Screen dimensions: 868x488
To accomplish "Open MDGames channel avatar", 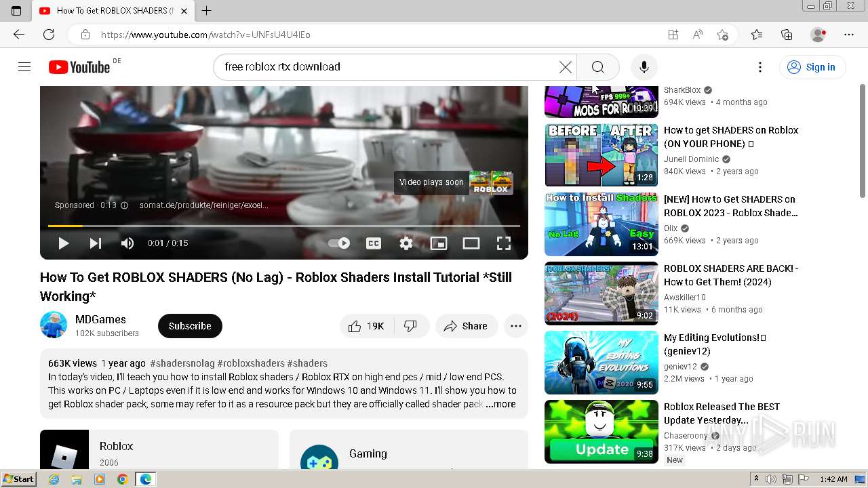I will pos(54,325).
